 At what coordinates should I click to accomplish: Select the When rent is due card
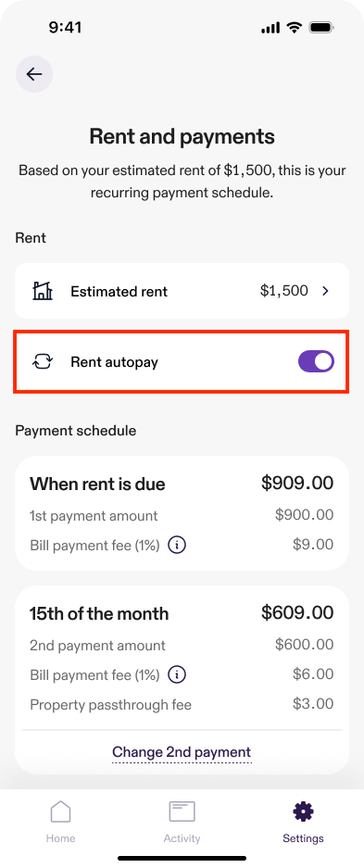[182, 513]
